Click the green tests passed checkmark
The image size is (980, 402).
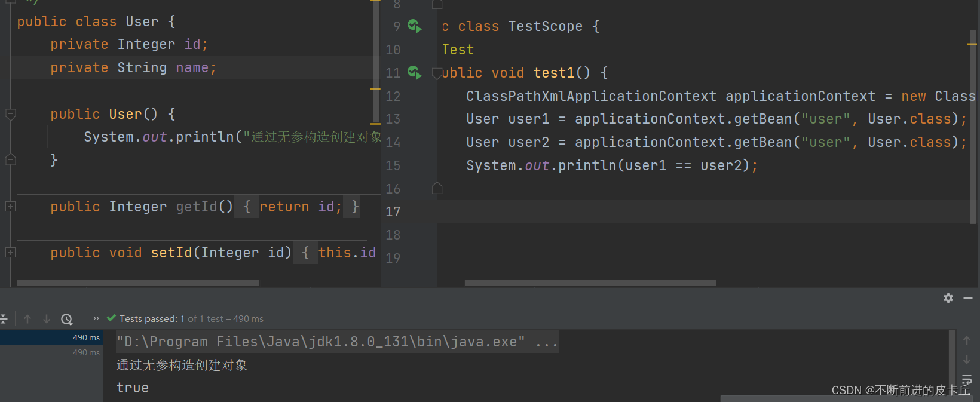pyautogui.click(x=111, y=318)
